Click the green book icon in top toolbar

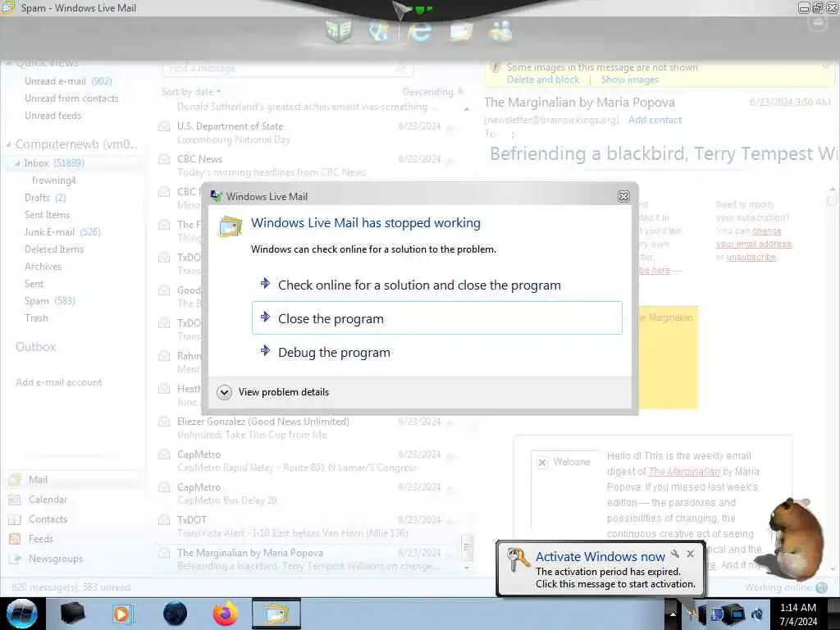(339, 31)
